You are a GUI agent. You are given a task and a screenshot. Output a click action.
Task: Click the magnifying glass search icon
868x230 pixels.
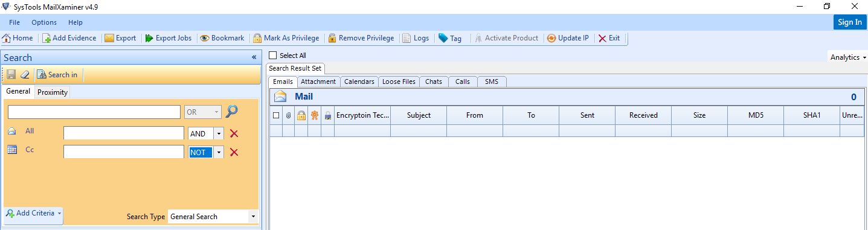232,112
